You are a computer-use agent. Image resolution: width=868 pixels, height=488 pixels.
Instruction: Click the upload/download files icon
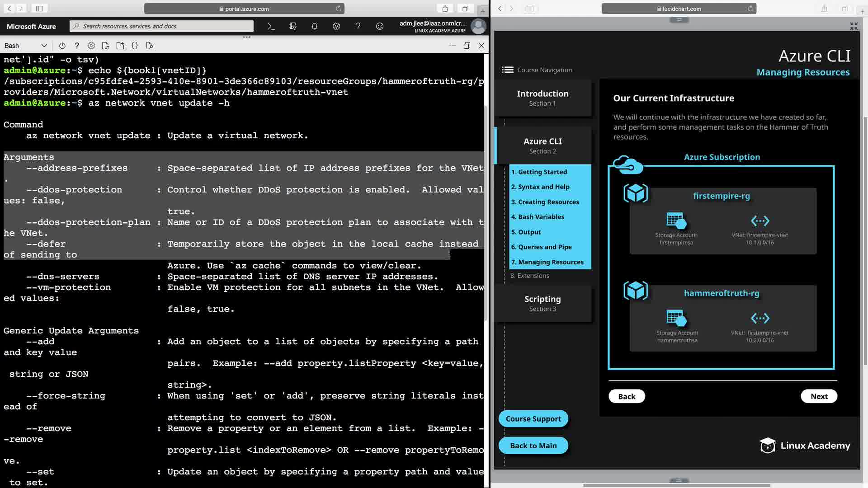pos(106,46)
